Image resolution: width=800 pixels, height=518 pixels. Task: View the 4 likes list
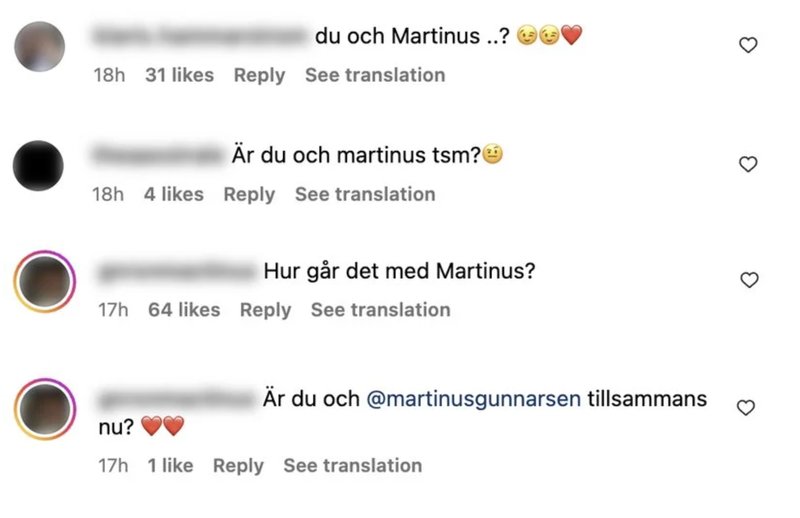point(173,194)
